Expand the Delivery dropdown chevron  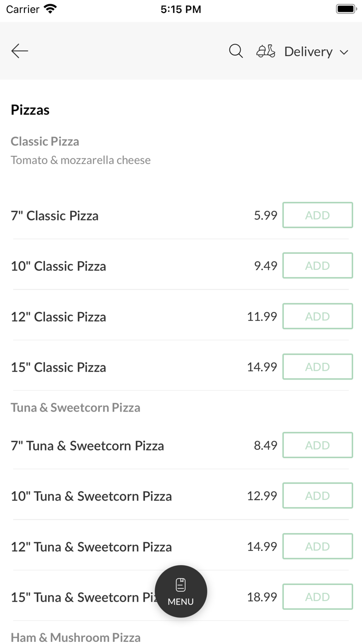344,52
